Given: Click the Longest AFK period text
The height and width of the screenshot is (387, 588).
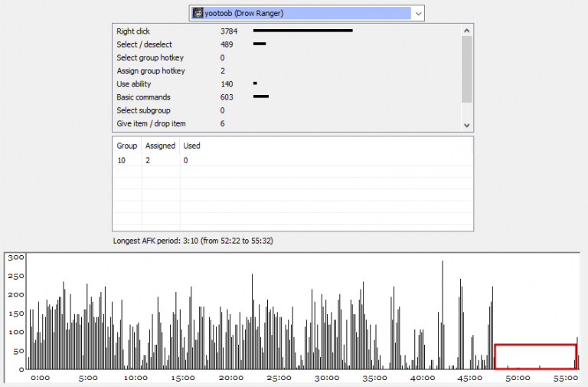Looking at the screenshot, I should [193, 241].
